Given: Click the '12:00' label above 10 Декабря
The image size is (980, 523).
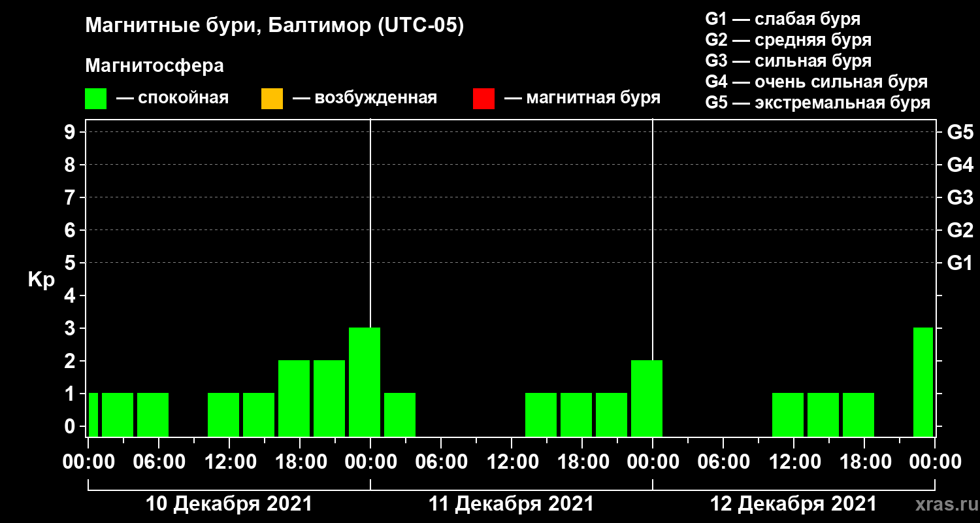Looking at the screenshot, I should click(x=229, y=462).
